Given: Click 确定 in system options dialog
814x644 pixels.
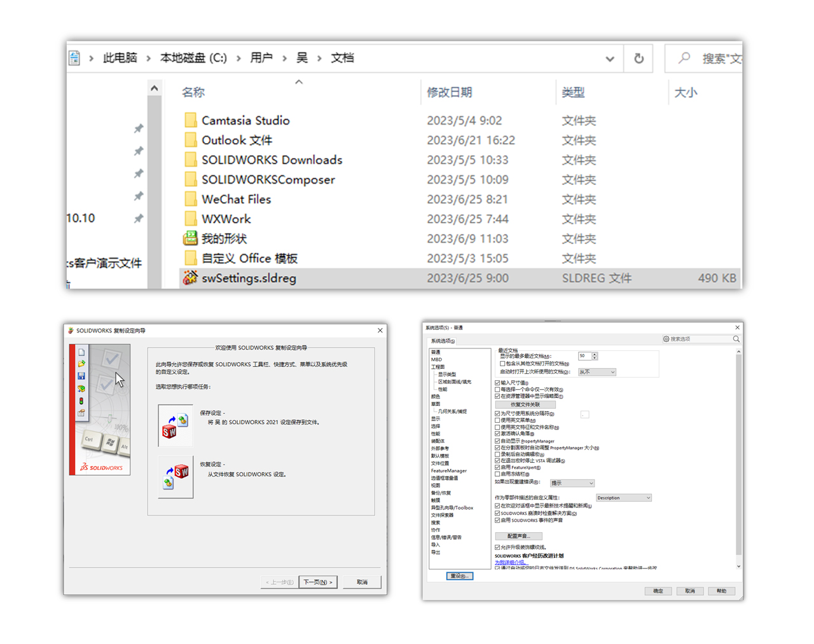Looking at the screenshot, I should click(658, 591).
